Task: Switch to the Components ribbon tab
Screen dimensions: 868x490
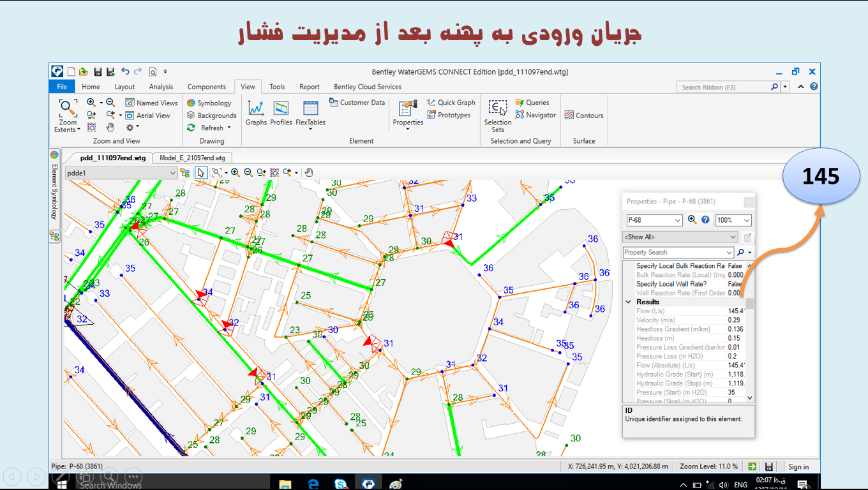Action: tap(207, 87)
